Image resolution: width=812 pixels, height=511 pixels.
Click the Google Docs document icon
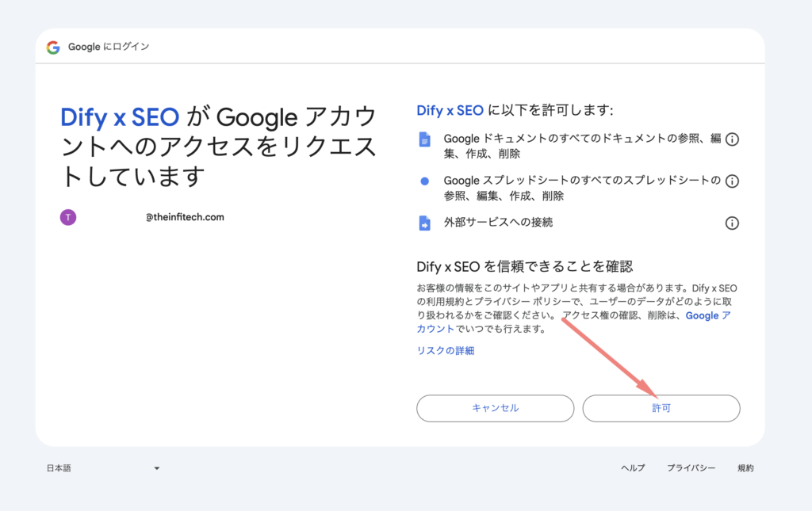point(425,139)
